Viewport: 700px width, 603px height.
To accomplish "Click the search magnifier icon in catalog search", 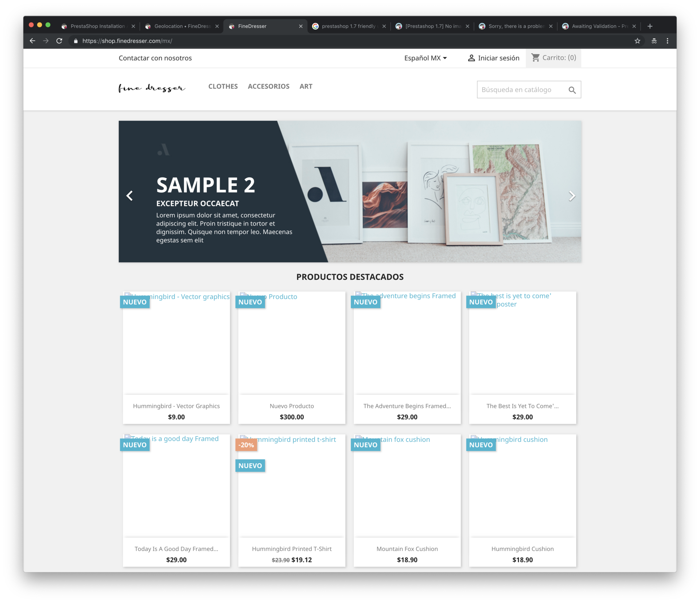I will pyautogui.click(x=572, y=90).
